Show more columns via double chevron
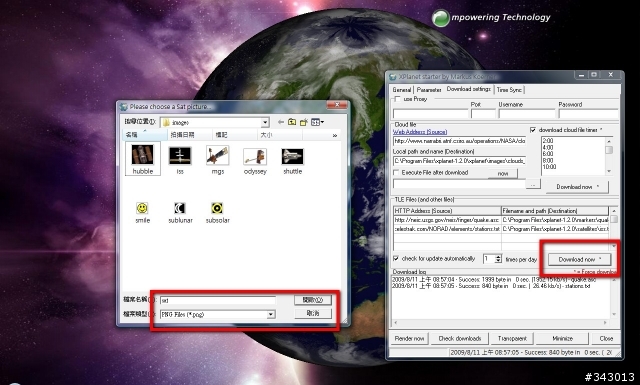Screen dimensions: 640x385 click(335, 135)
